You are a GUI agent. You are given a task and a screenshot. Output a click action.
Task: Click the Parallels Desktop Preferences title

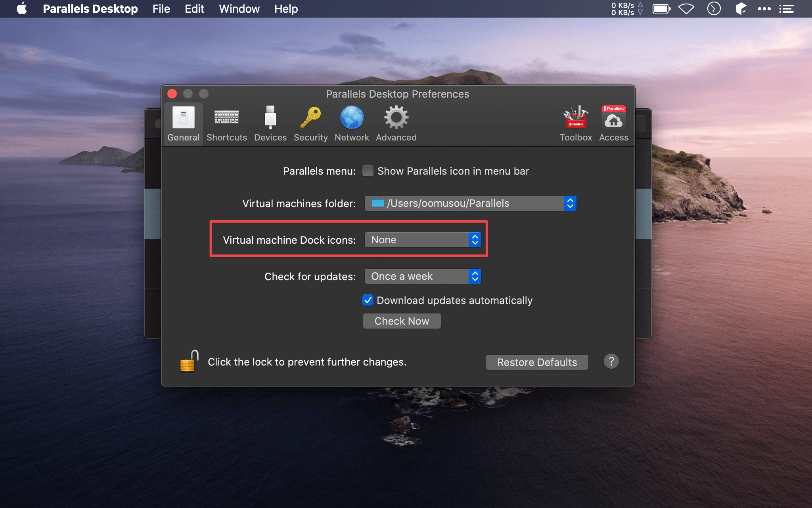tap(397, 94)
